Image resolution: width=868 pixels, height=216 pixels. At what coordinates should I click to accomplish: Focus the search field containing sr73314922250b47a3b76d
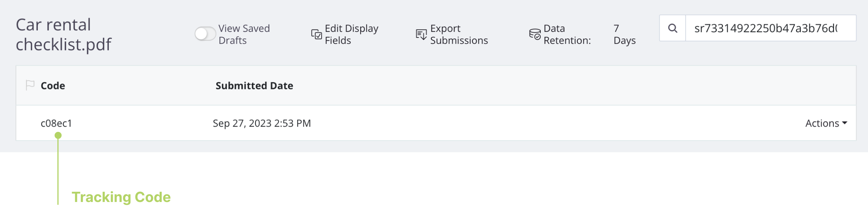click(x=770, y=28)
